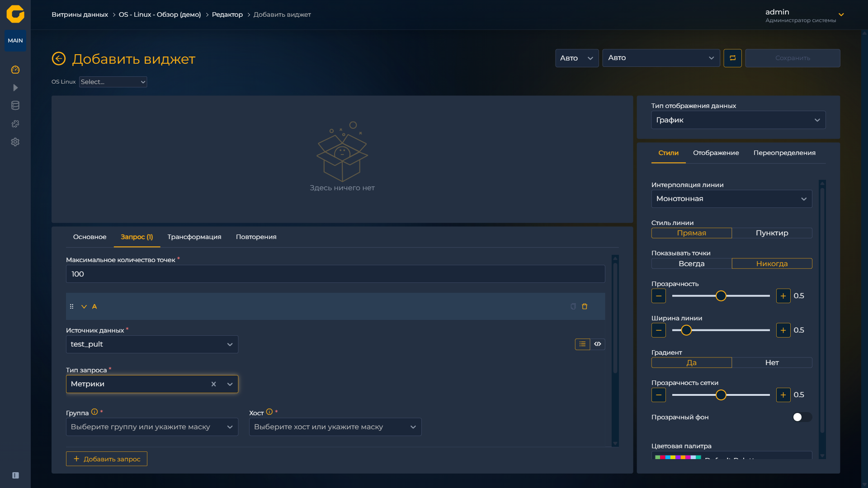
Task: Switch to the Основное tab
Action: coord(90,237)
